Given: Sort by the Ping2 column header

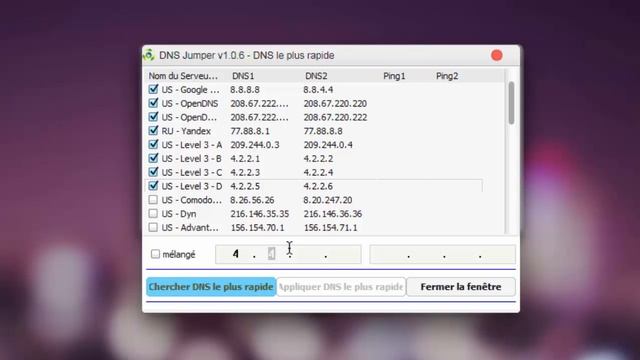Looking at the screenshot, I should (447, 76).
